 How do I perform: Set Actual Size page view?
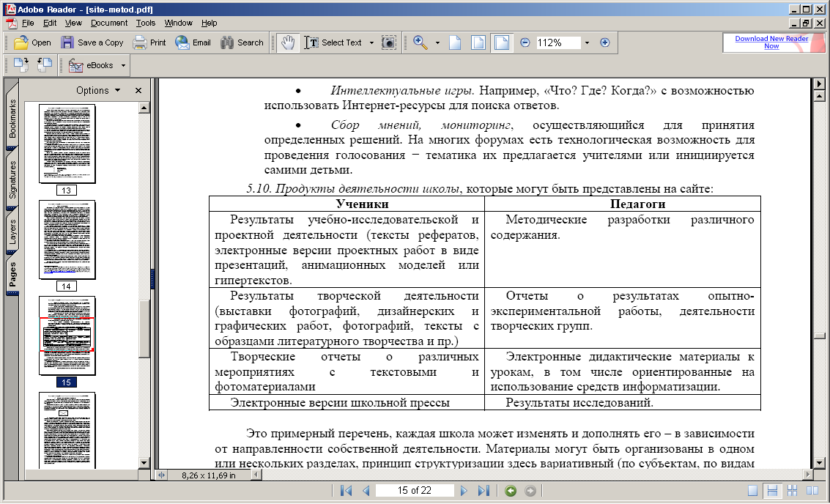click(455, 42)
